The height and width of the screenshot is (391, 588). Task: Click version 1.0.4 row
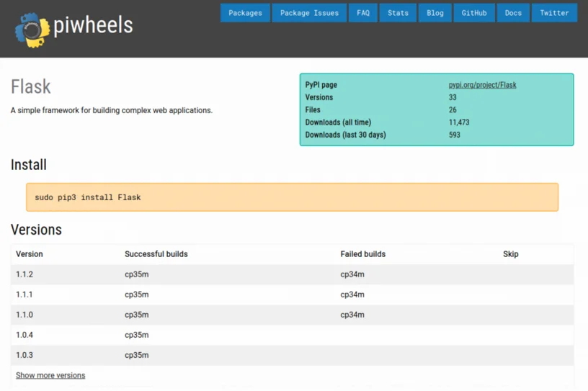pos(292,335)
